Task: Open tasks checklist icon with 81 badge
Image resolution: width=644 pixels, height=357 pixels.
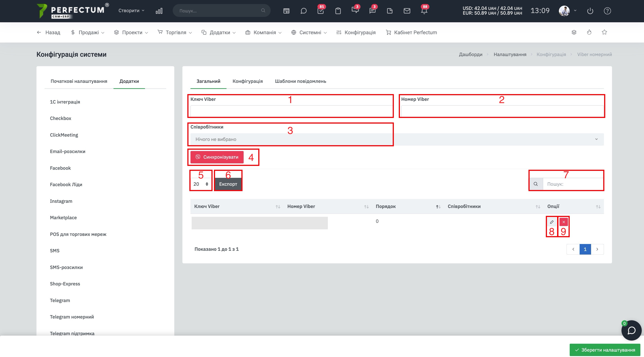Action: (x=320, y=11)
